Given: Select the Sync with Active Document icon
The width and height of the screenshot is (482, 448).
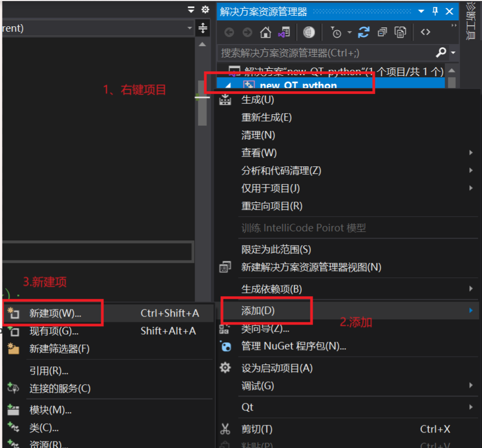Looking at the screenshot, I should pos(284,32).
